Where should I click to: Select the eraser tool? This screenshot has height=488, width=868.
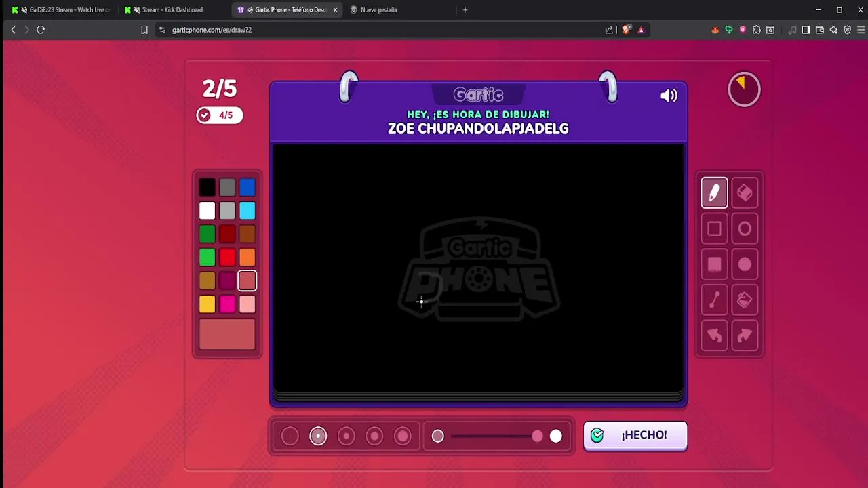coord(745,193)
